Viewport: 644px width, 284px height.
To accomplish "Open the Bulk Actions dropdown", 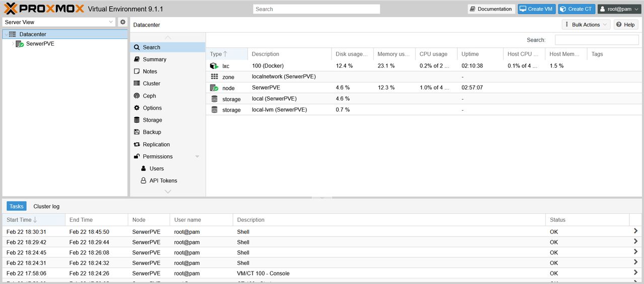I will point(586,25).
